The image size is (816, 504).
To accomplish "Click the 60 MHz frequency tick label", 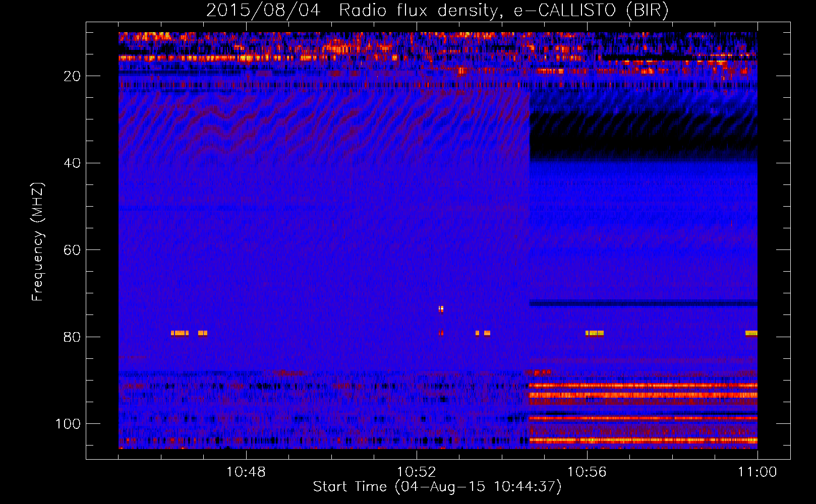I will tap(72, 250).
